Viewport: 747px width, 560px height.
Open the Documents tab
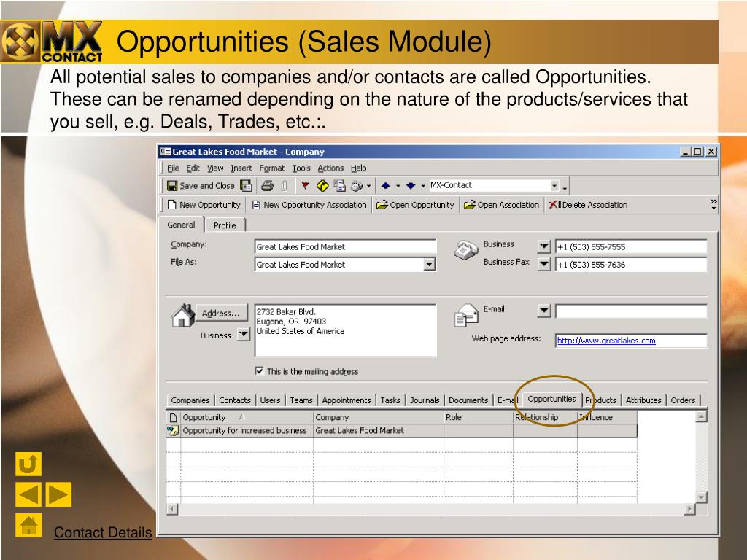point(468,400)
